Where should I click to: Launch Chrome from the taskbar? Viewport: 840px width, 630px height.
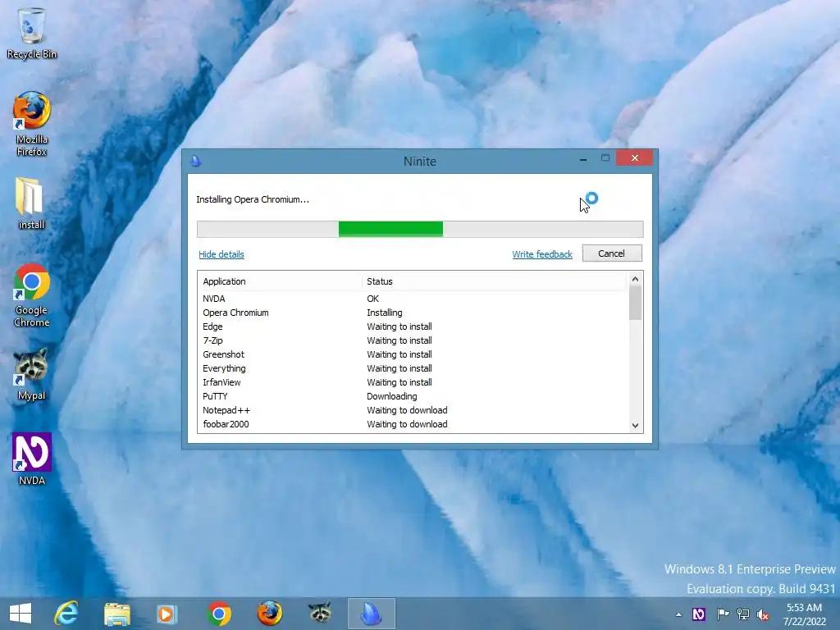click(219, 614)
